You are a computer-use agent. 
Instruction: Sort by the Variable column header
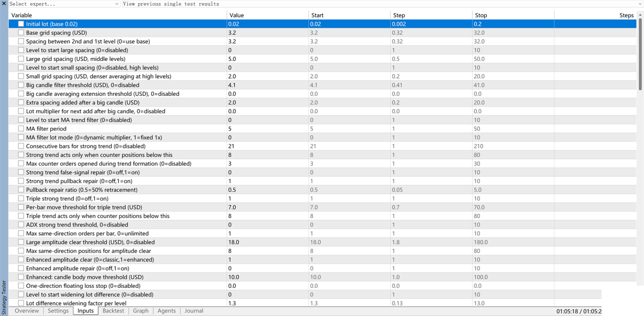tap(118, 15)
